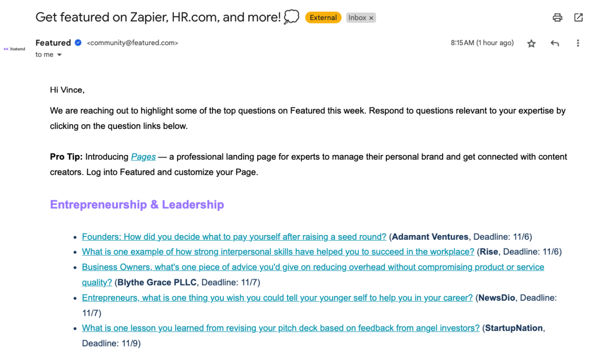The height and width of the screenshot is (364, 589).
Task: Click the Featured sender avatar logo
Action: click(x=14, y=49)
